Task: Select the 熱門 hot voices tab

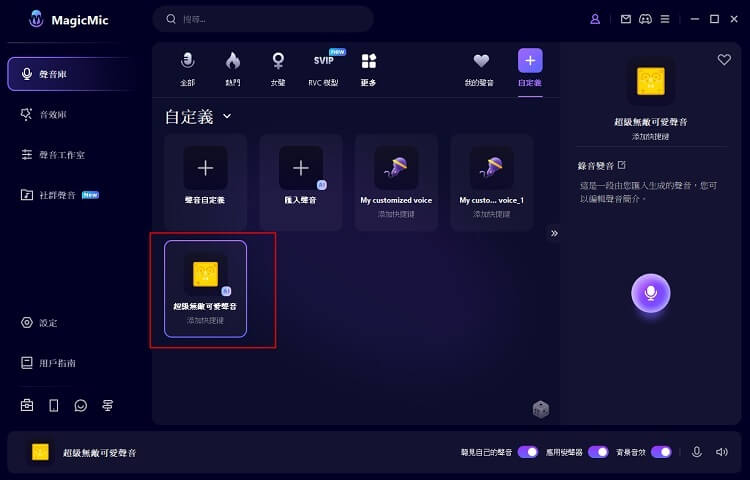Action: coord(233,70)
